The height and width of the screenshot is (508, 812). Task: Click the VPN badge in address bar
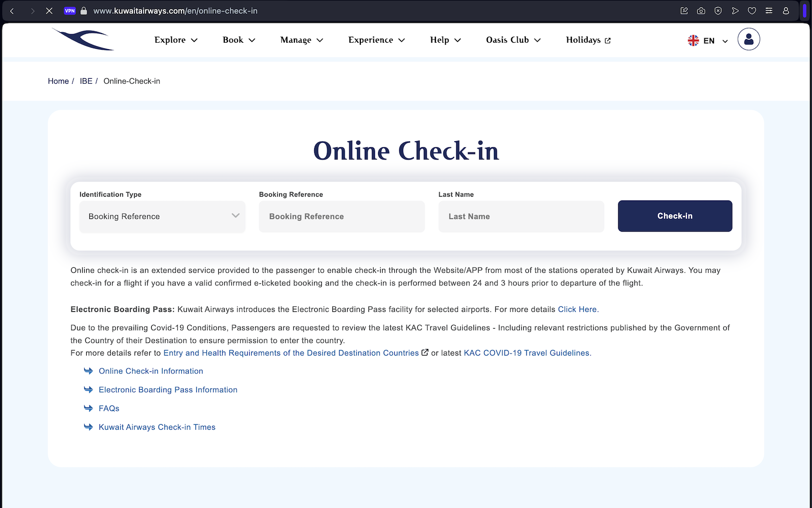click(x=70, y=11)
